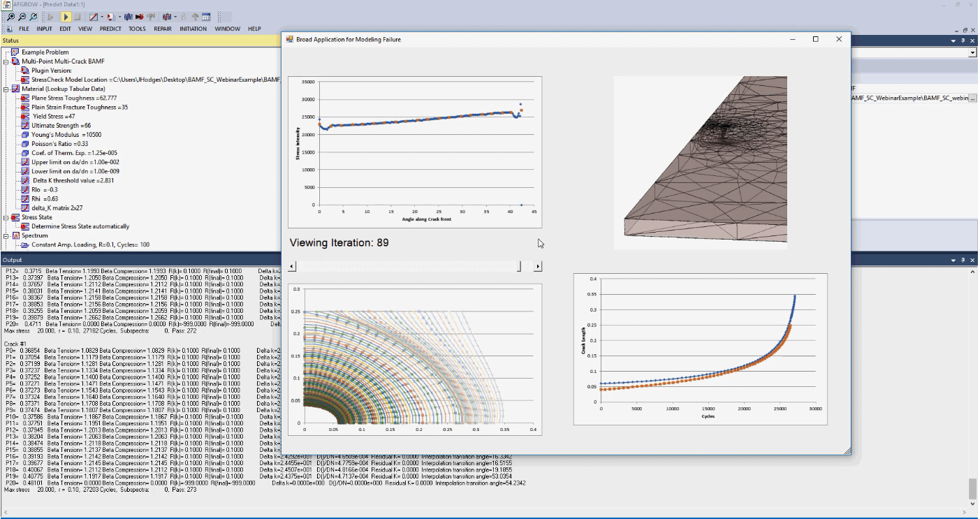Select the Zoom In magnifier tool
Screen dimensions: 980x519
(11, 16)
